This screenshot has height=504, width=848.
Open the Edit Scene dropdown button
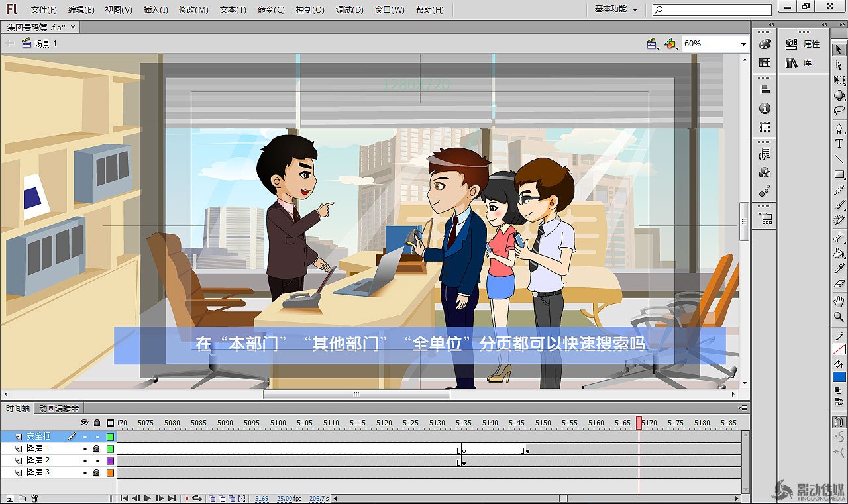click(653, 44)
